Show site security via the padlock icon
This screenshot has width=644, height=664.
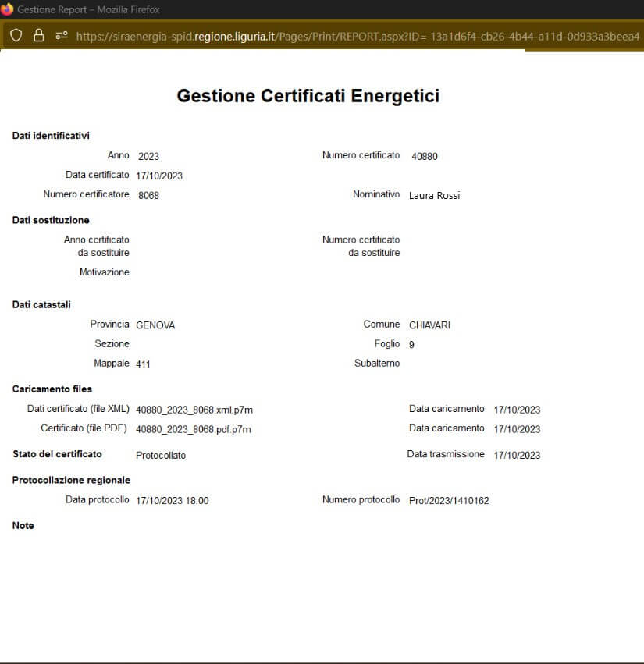pos(38,35)
